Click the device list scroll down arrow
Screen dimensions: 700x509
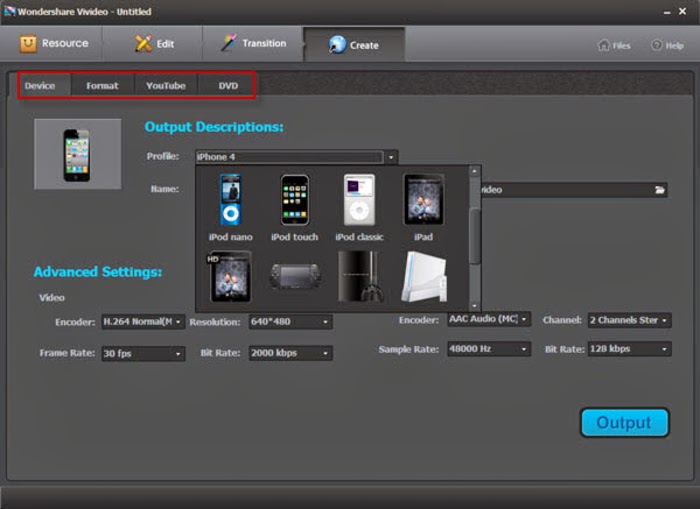point(475,306)
